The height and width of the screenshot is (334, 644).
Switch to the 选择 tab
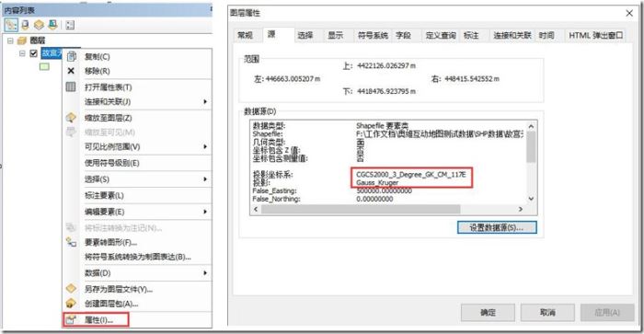coord(305,35)
